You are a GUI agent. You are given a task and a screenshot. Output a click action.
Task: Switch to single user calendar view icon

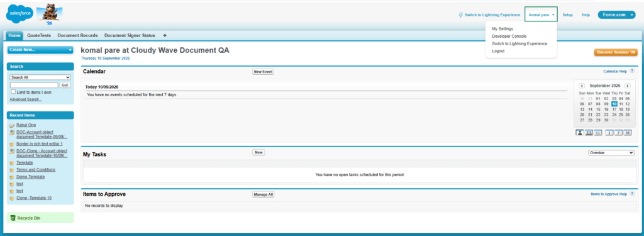click(580, 132)
